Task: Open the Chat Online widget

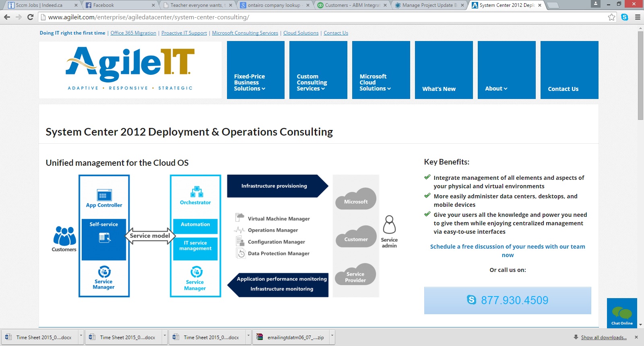Action: 622,313
